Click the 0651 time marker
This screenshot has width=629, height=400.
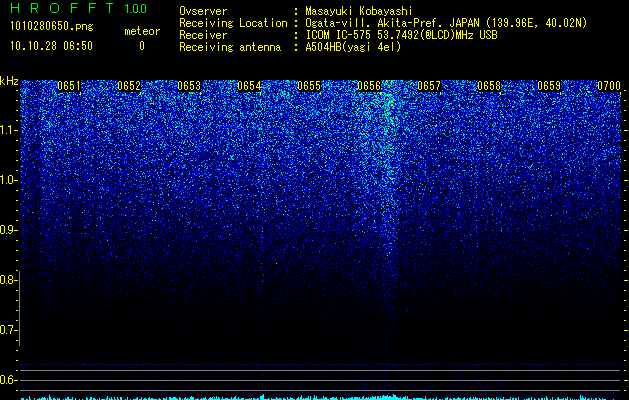click(x=69, y=86)
